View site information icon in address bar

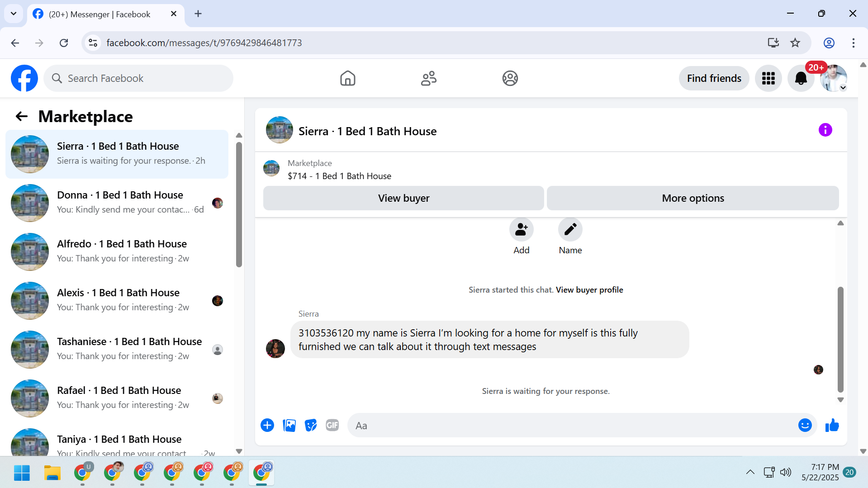click(x=93, y=43)
